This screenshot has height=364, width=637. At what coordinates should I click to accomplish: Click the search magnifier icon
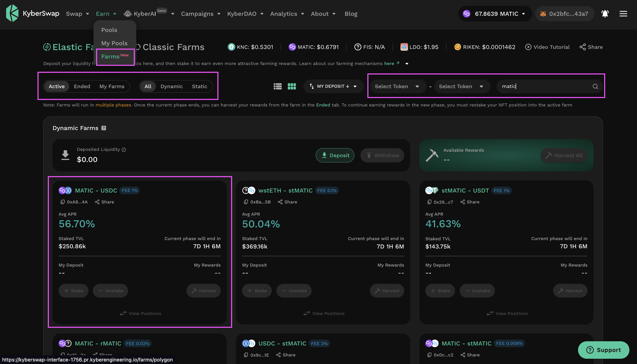coord(595,86)
